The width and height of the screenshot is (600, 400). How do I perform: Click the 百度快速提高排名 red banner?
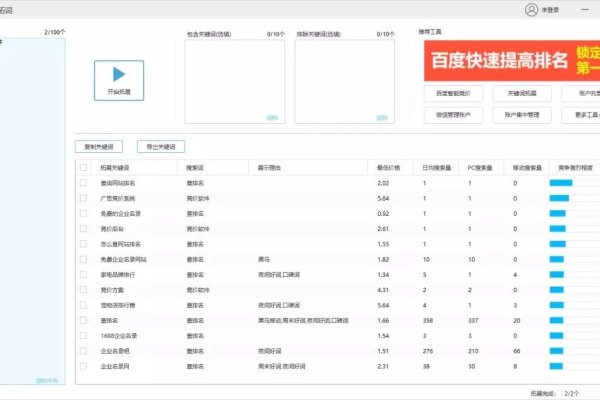coord(512,60)
